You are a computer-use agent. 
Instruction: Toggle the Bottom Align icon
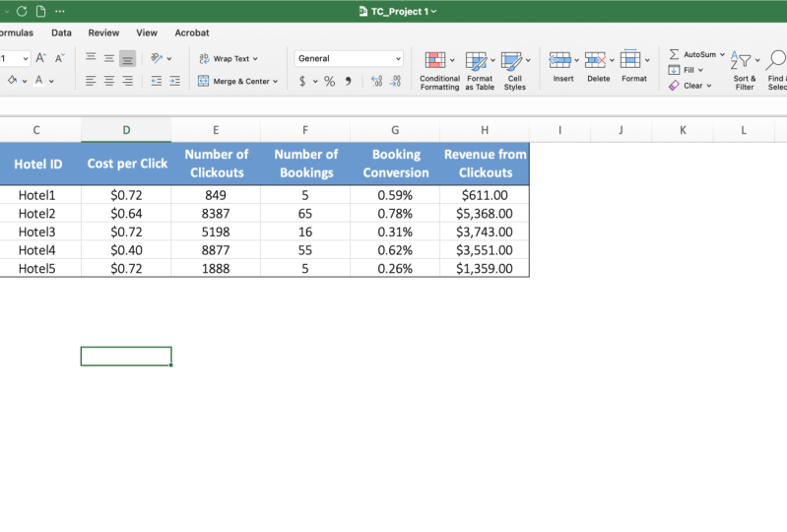127,59
